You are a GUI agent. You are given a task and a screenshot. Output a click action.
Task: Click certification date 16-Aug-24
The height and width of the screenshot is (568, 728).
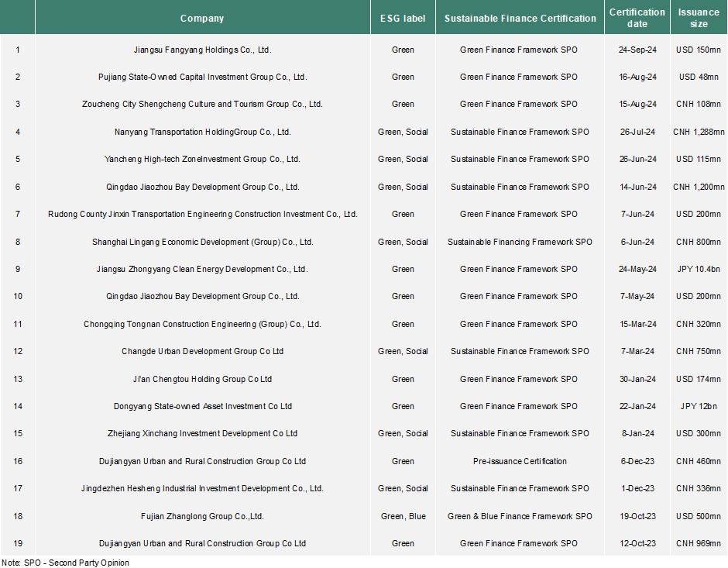tap(637, 77)
